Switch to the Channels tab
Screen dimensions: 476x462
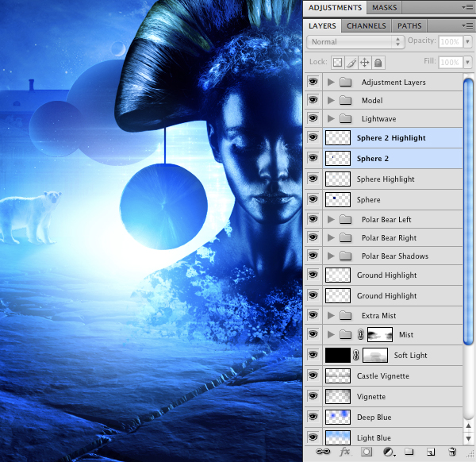point(366,26)
